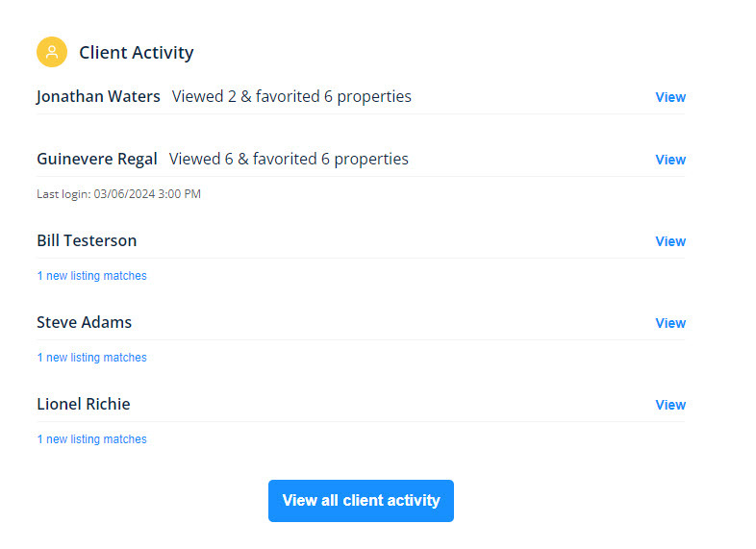756x549 pixels.
Task: Select the Bill Testerson client name
Action: 87,240
